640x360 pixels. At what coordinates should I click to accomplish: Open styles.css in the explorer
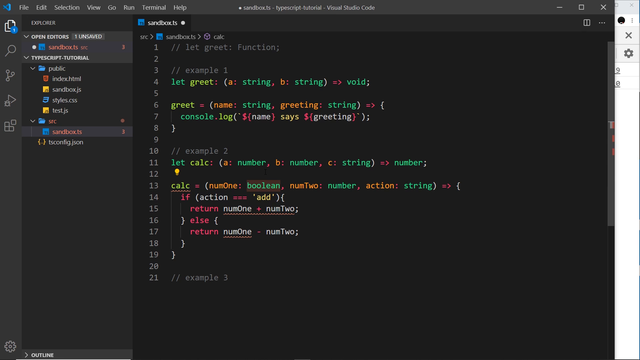coord(64,100)
